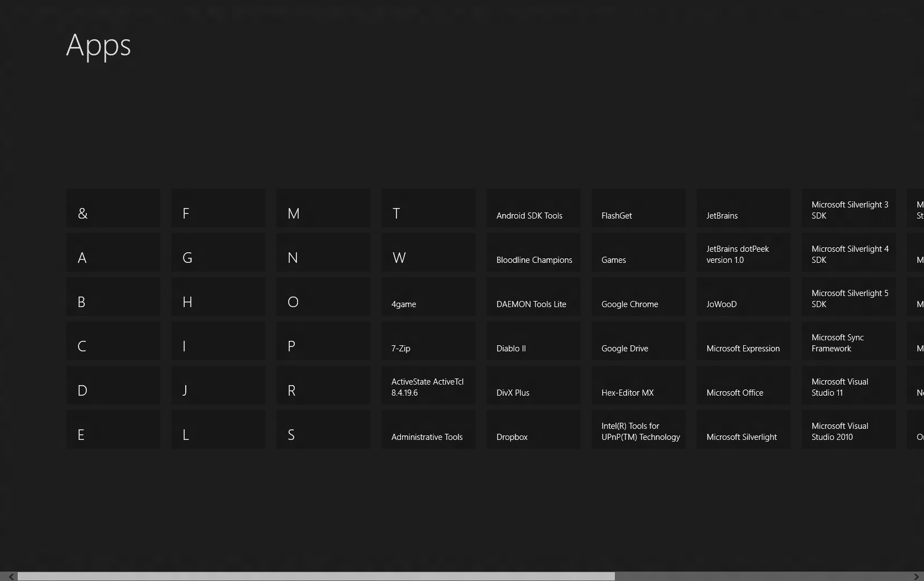924x581 pixels.
Task: Choose the letter O tile
Action: click(323, 297)
